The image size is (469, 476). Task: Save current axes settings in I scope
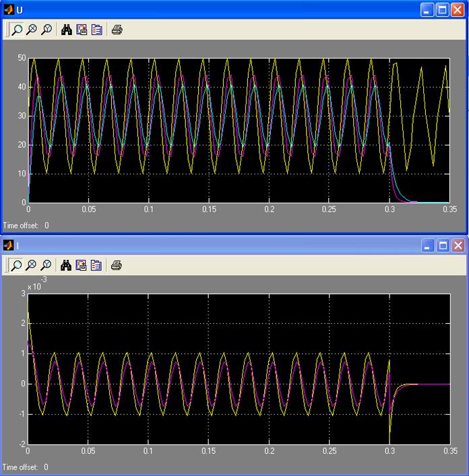tap(81, 265)
